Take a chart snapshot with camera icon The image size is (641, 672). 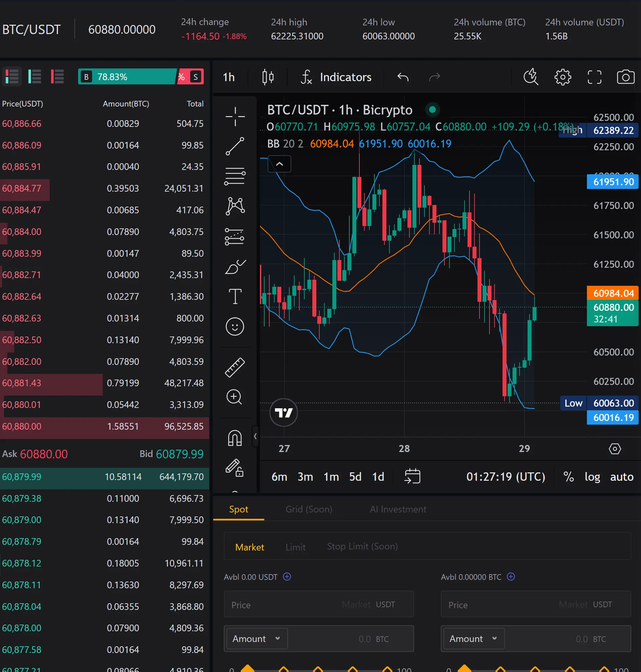(625, 77)
